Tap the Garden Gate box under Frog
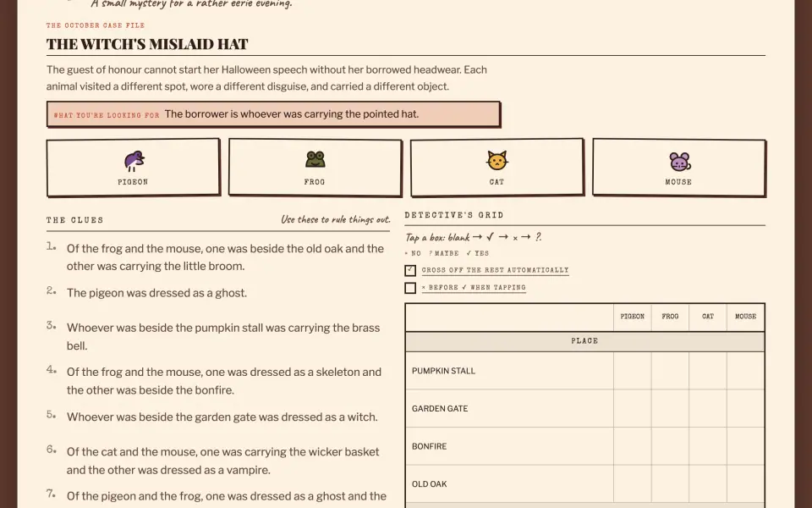 pyautogui.click(x=670, y=408)
